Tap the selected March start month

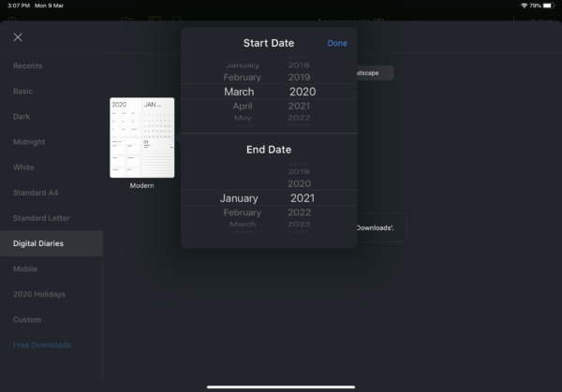point(239,92)
